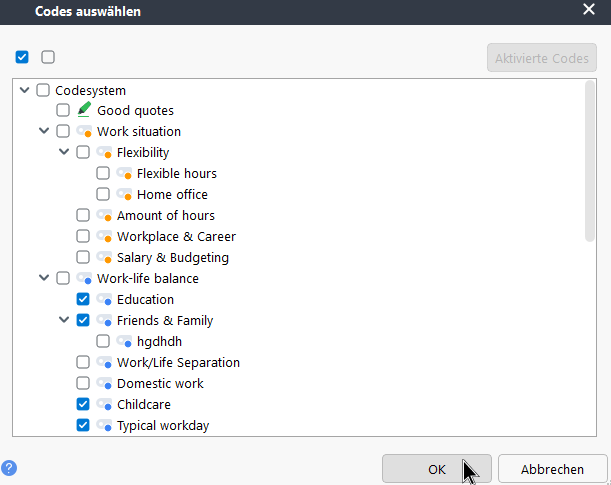This screenshot has width=611, height=485.
Task: Check the Domestic work checkbox
Action: [83, 384]
